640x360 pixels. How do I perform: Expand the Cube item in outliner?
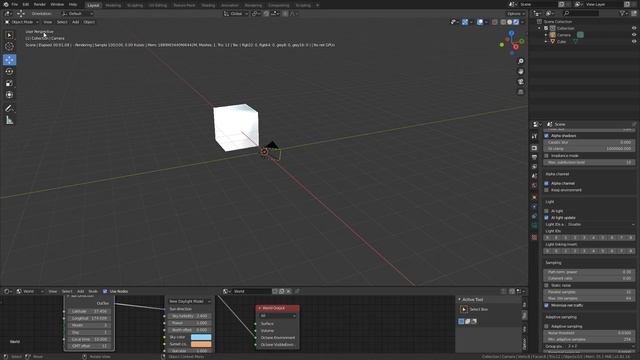546,42
